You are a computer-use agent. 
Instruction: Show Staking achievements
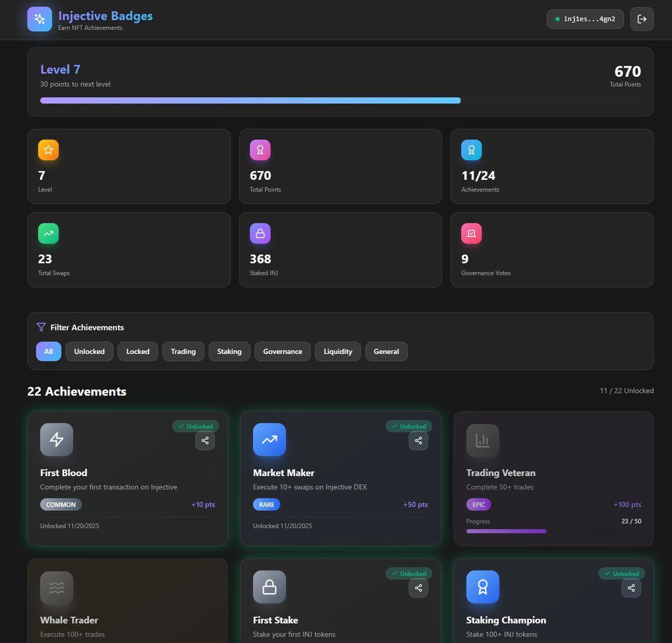[x=230, y=352]
